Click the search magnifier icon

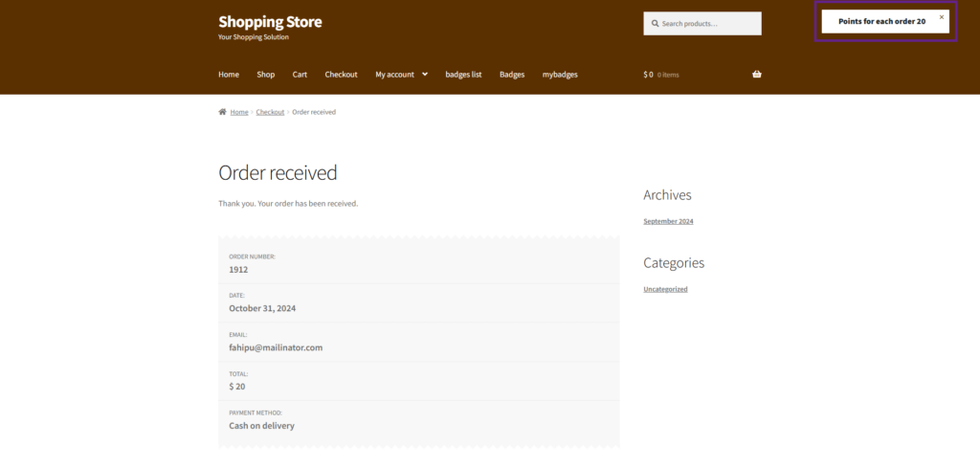pyautogui.click(x=656, y=24)
